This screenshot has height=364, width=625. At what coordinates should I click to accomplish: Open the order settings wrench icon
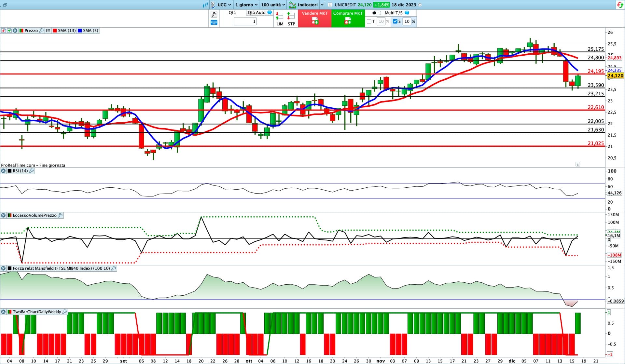(214, 14)
